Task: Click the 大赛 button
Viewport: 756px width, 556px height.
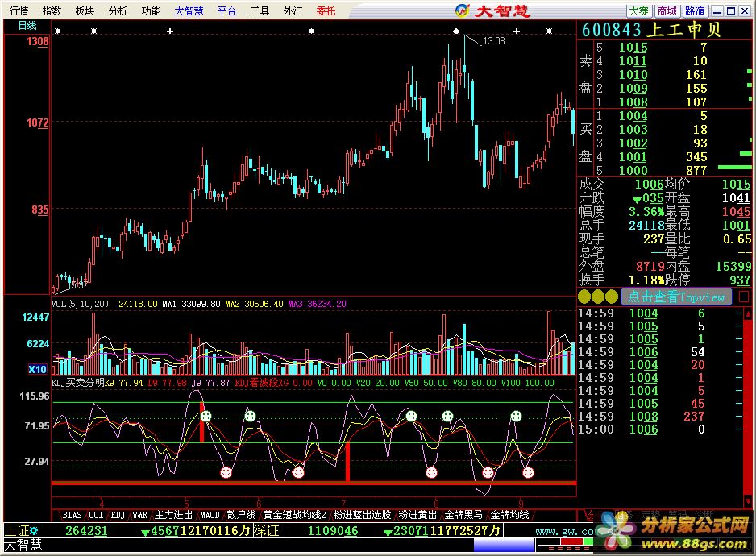Action: [x=639, y=10]
